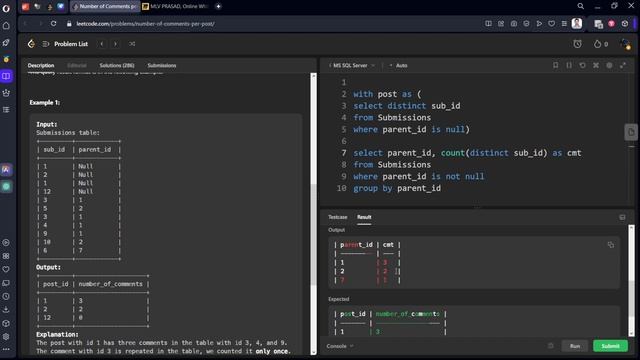
Task: Open Opera easy setup menu icon
Action: pyautogui.click(x=564, y=24)
